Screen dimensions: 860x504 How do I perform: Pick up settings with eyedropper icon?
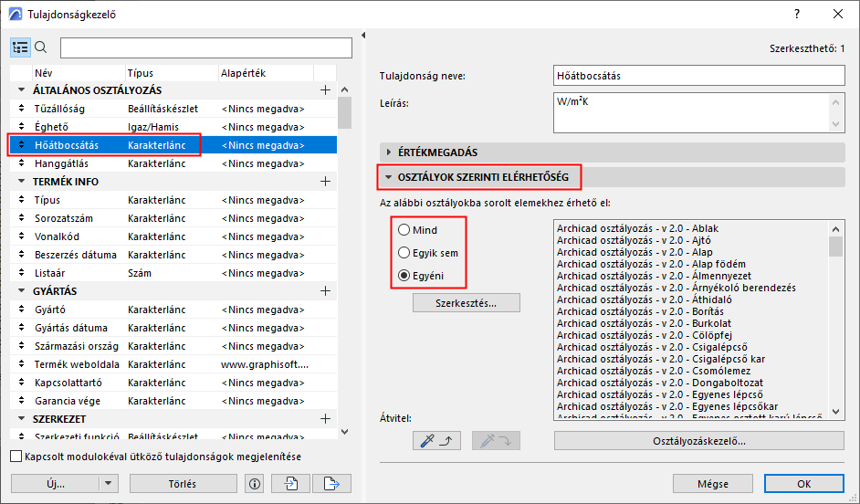tap(436, 440)
